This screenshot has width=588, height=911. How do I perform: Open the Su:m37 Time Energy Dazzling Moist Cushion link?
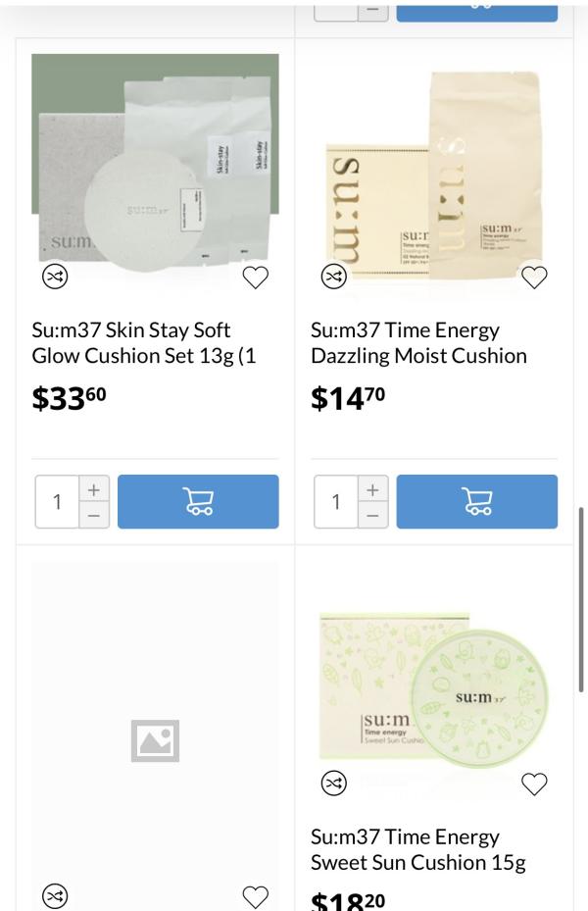point(418,343)
